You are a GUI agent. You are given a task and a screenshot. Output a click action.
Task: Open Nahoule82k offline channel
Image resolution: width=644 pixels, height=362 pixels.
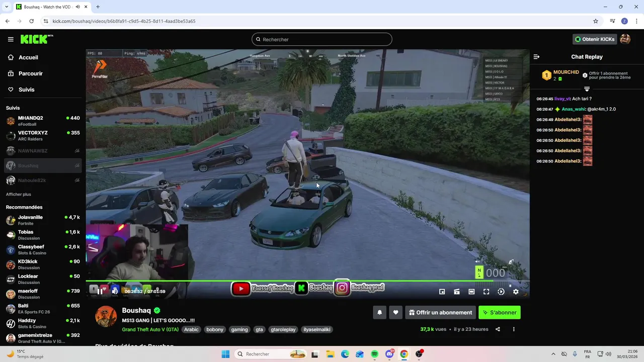[43, 180]
